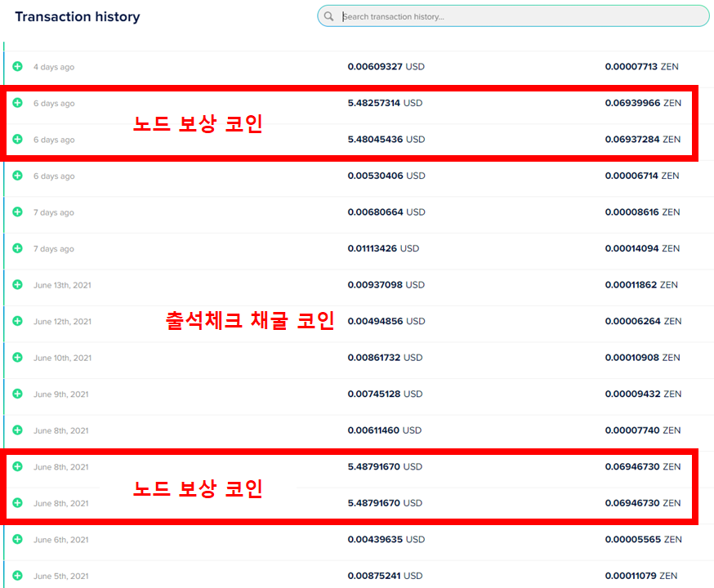Viewport: 714px width, 588px height.
Task: Click the amount 0.00937098 USD
Action: tap(386, 285)
